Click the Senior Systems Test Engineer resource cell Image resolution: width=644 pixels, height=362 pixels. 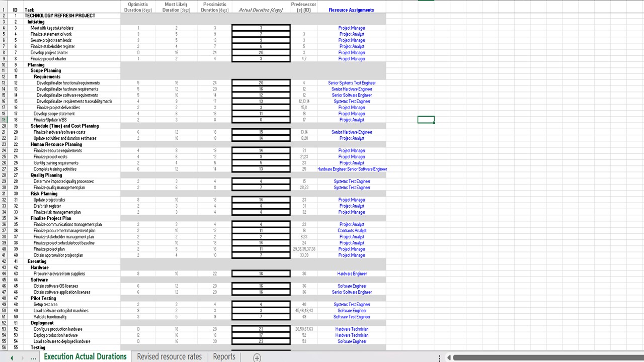coord(352,83)
